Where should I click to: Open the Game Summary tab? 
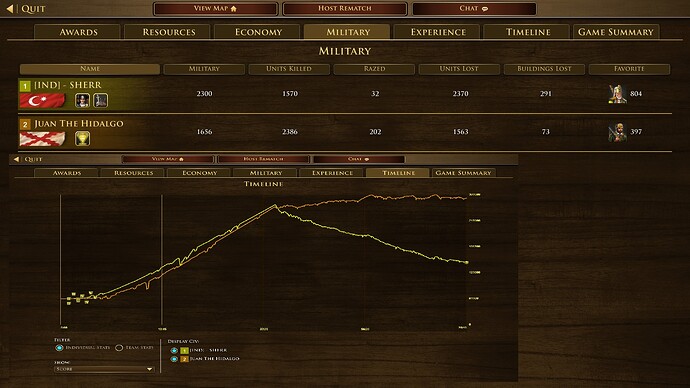click(616, 32)
